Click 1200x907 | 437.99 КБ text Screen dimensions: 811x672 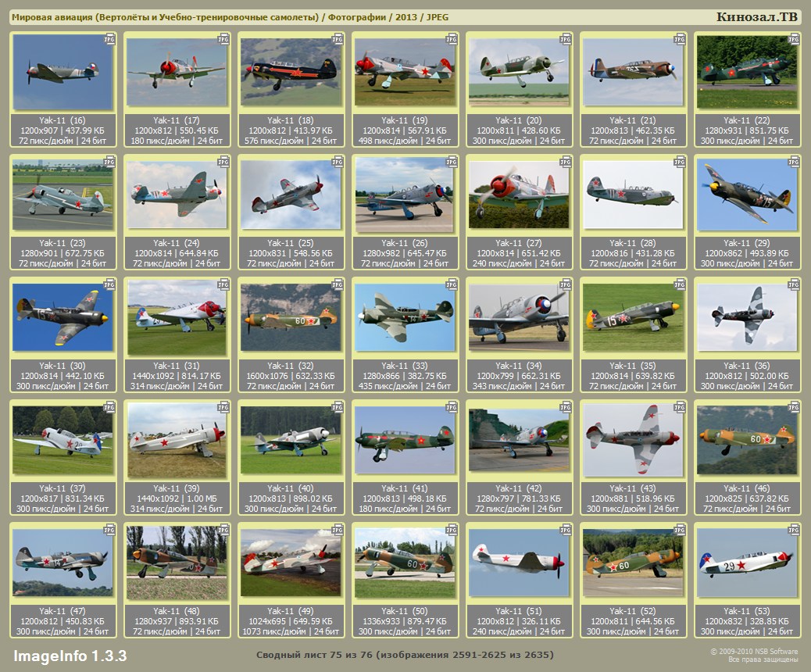pyautogui.click(x=63, y=130)
